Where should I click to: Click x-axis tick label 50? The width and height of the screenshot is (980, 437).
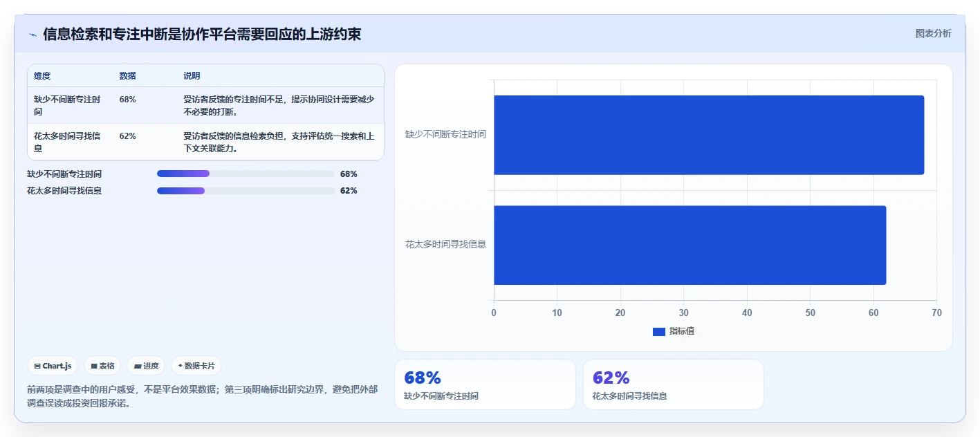810,313
